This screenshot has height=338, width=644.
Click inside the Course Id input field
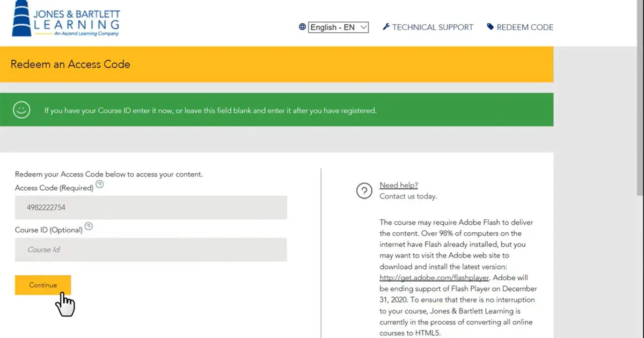pos(150,249)
